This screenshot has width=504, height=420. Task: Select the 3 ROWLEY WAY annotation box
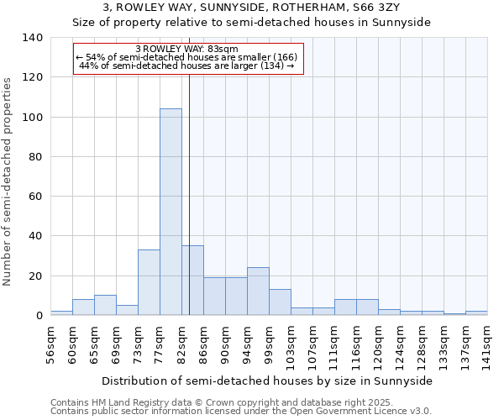[x=186, y=58]
